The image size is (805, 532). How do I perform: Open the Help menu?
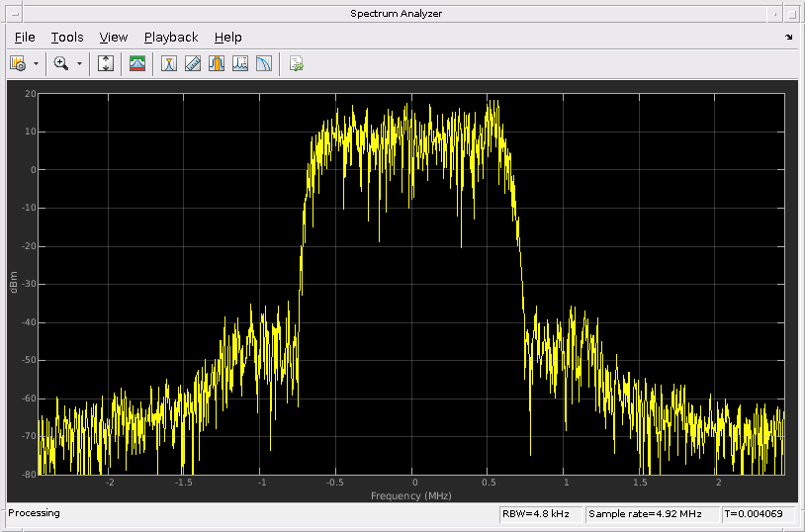(x=227, y=37)
